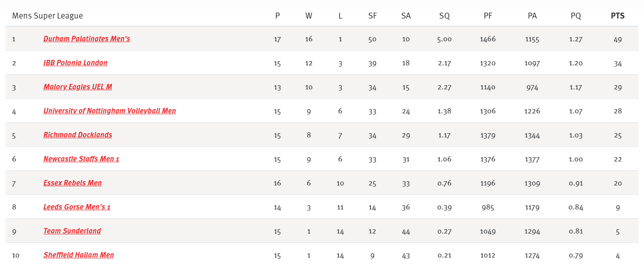The width and height of the screenshot is (644, 271).
Task: Open Newcastle Staffs Men 1 link
Action: [81, 159]
